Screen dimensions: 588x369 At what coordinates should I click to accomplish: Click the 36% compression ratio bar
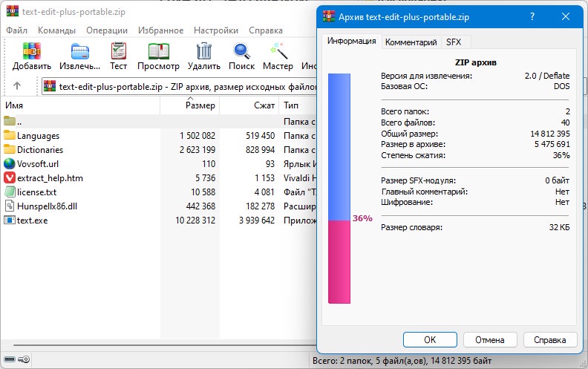pyautogui.click(x=339, y=189)
